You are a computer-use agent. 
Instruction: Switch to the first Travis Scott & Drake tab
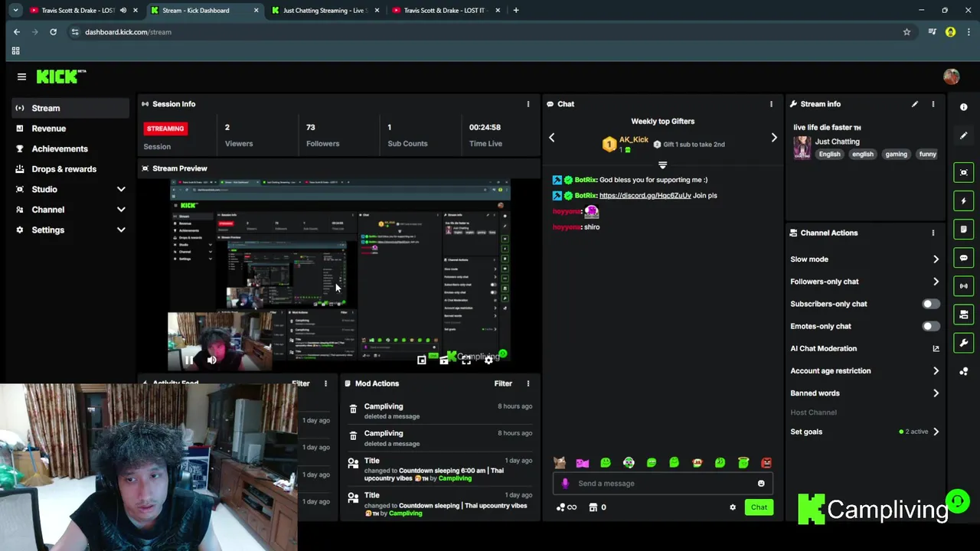point(83,11)
